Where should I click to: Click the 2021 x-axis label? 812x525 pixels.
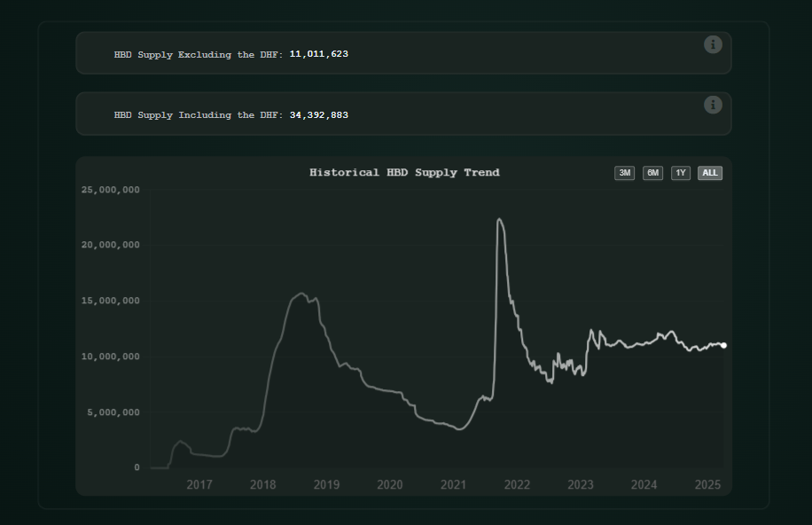coord(453,484)
